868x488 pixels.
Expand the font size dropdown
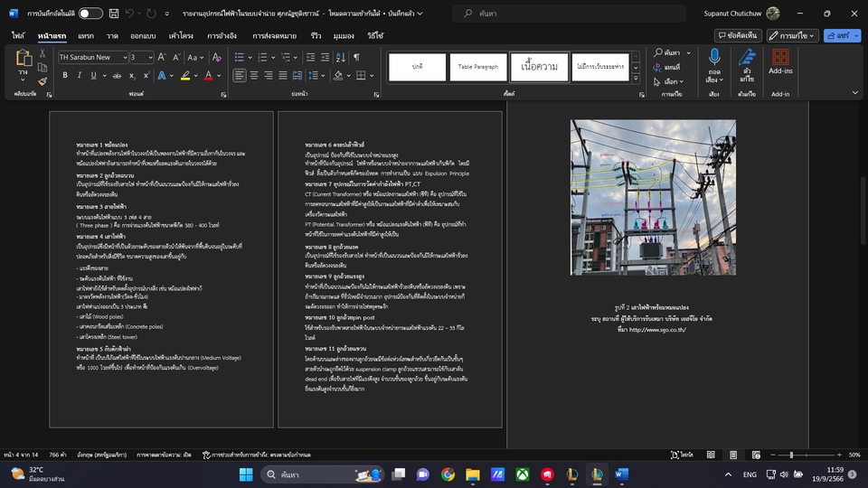[x=150, y=57]
